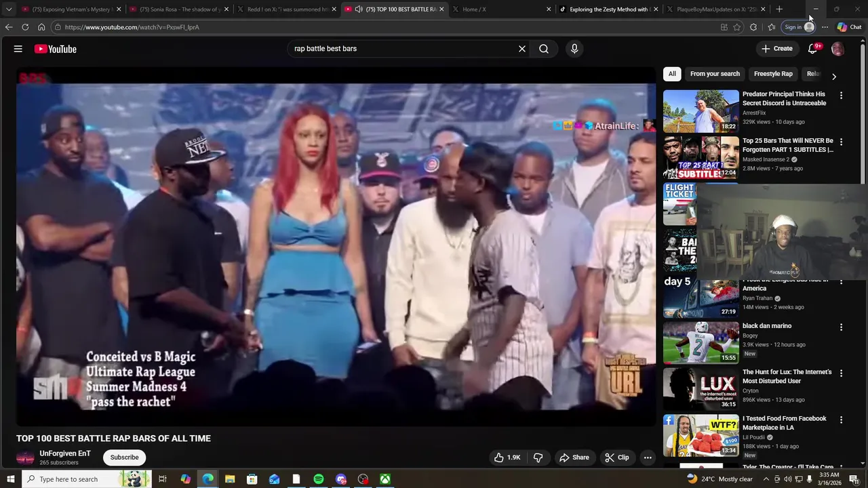Open the tab list dropdown in browser
868x488 pixels.
tap(9, 9)
